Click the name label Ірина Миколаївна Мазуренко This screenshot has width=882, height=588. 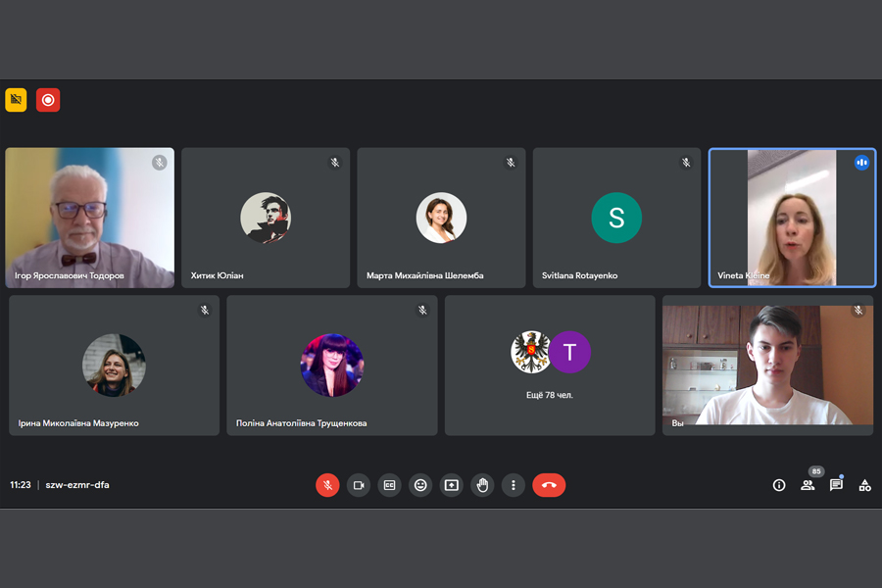pyautogui.click(x=78, y=423)
